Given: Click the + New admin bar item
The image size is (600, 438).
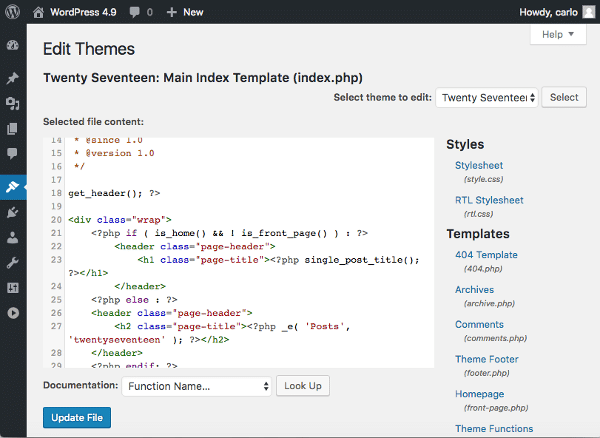Looking at the screenshot, I should (x=185, y=12).
